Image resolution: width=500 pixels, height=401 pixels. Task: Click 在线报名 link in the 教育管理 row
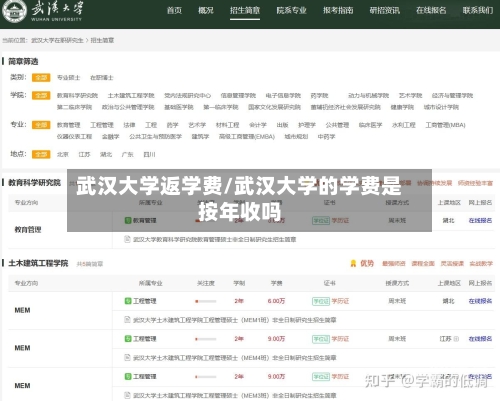pyautogui.click(x=480, y=220)
